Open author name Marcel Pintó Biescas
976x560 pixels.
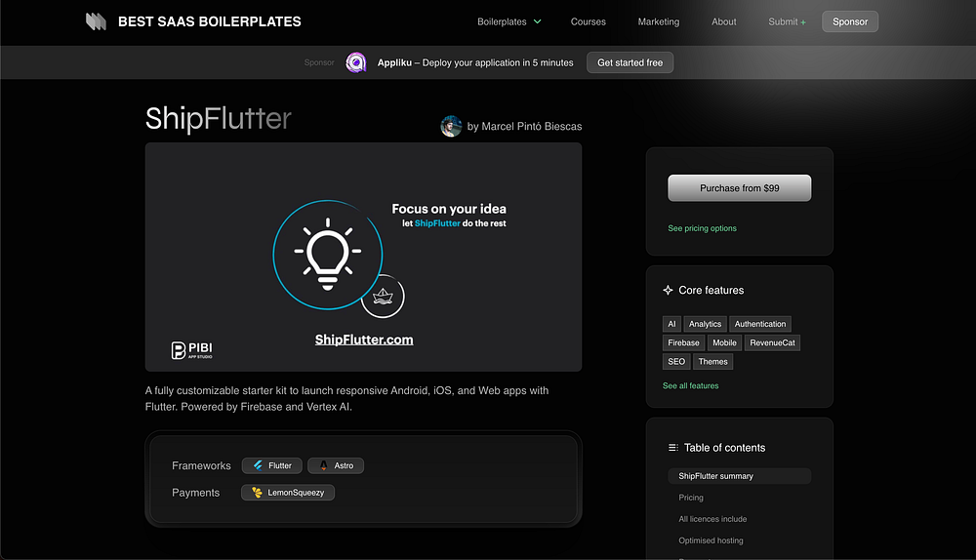(x=524, y=126)
